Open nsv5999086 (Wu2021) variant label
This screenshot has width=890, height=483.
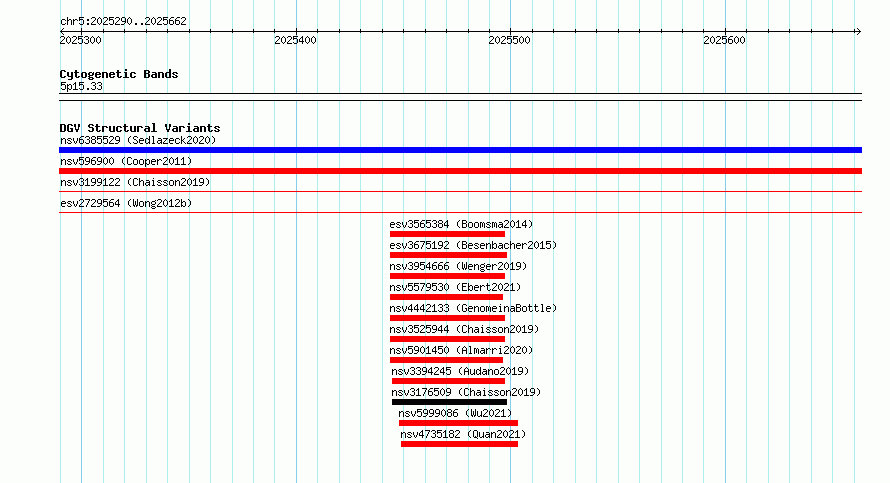click(455, 413)
